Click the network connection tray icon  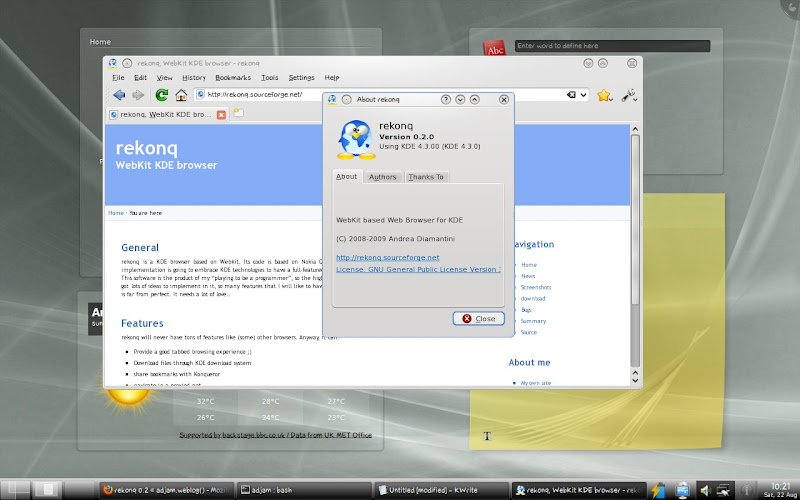pos(723,491)
